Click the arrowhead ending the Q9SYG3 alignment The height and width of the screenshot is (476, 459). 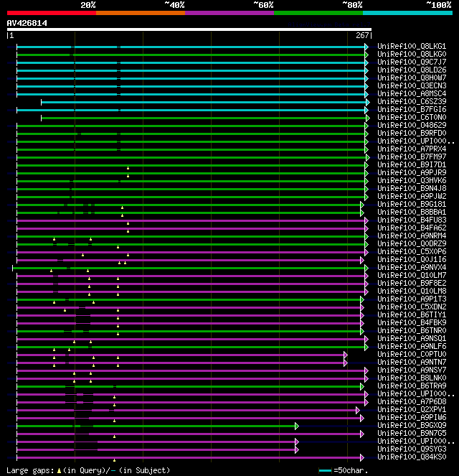[x=297, y=449]
